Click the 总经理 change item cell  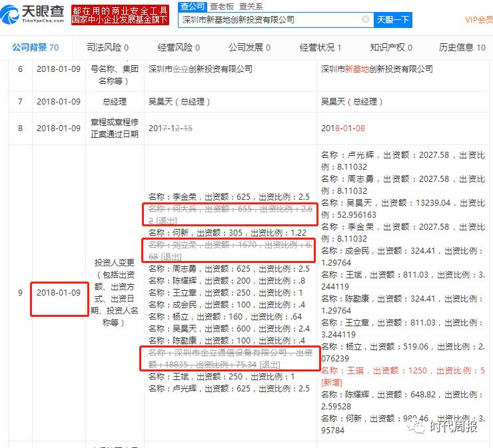115,101
